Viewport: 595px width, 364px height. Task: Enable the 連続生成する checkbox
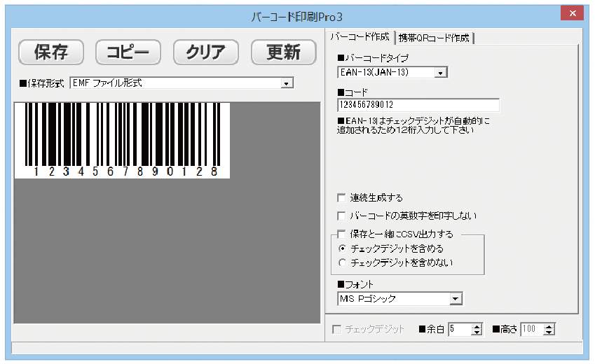[x=341, y=198]
